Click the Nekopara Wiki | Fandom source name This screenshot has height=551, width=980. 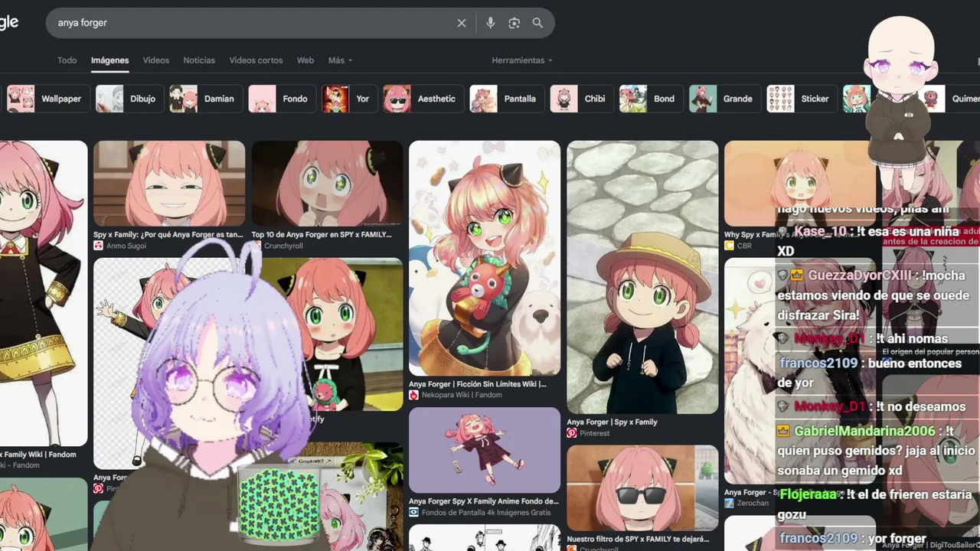(x=462, y=395)
